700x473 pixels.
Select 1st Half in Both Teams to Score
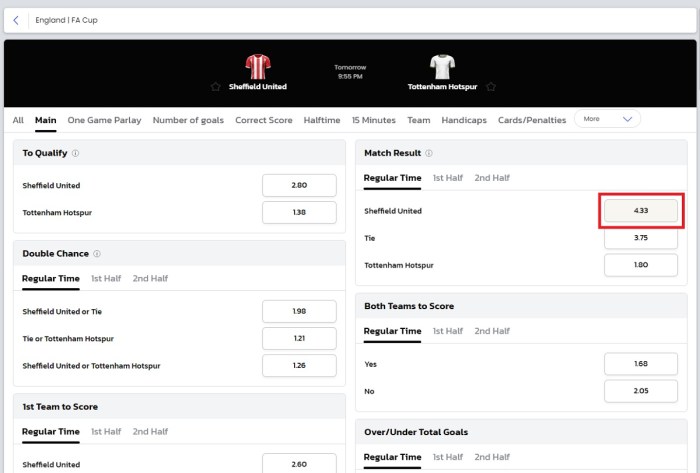(x=448, y=331)
